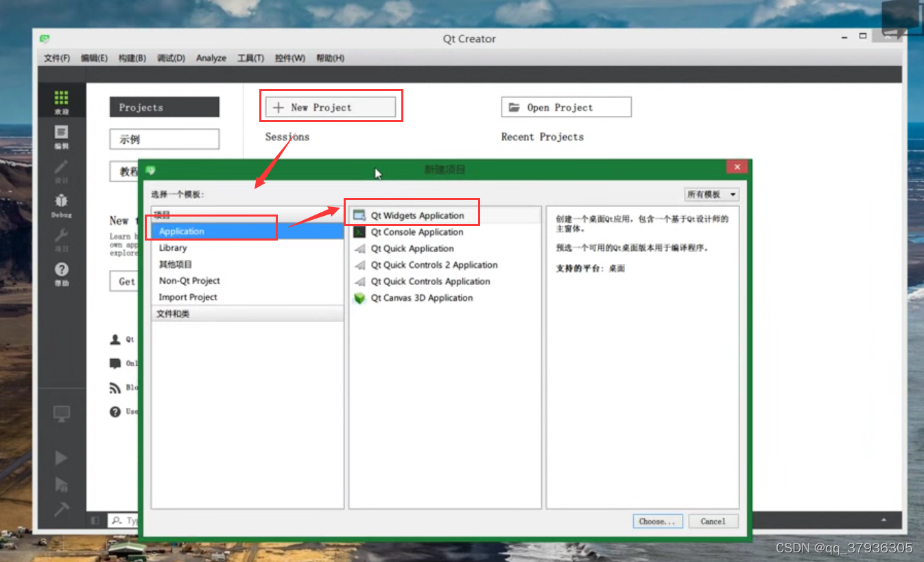Click the Qt Quick Controls Application icon
Viewport: 924px width, 562px height.
click(359, 281)
